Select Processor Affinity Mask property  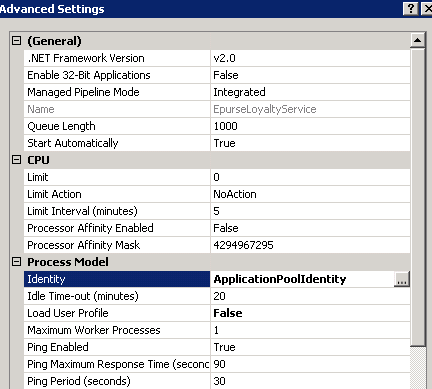pos(117,245)
